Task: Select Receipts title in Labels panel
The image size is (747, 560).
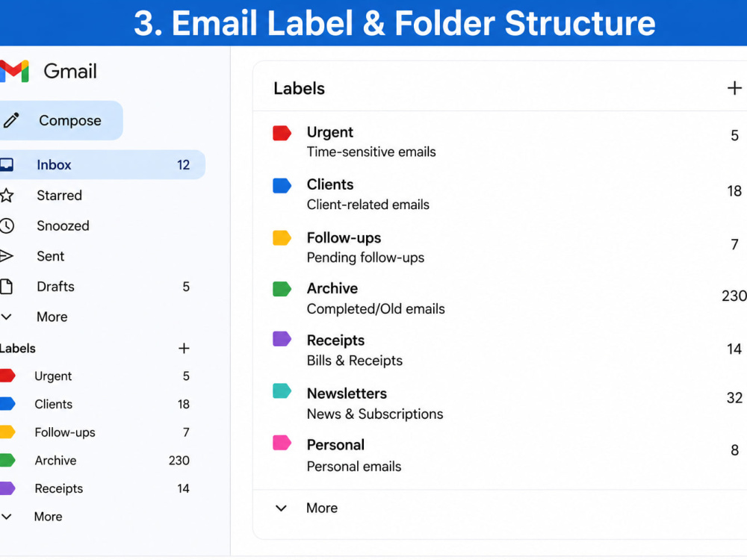Action: coord(336,340)
